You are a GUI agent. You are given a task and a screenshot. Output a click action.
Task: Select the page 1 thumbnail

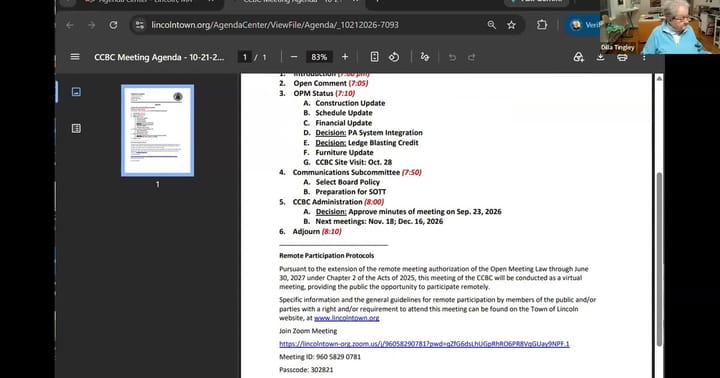point(158,130)
